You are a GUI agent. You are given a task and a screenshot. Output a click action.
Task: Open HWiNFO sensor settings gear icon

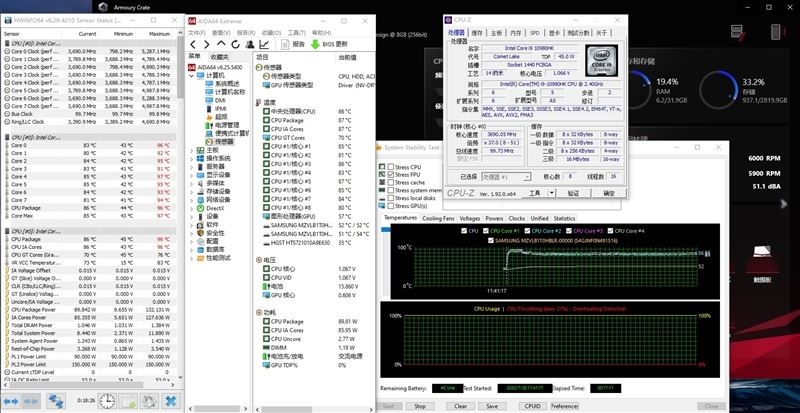149,401
